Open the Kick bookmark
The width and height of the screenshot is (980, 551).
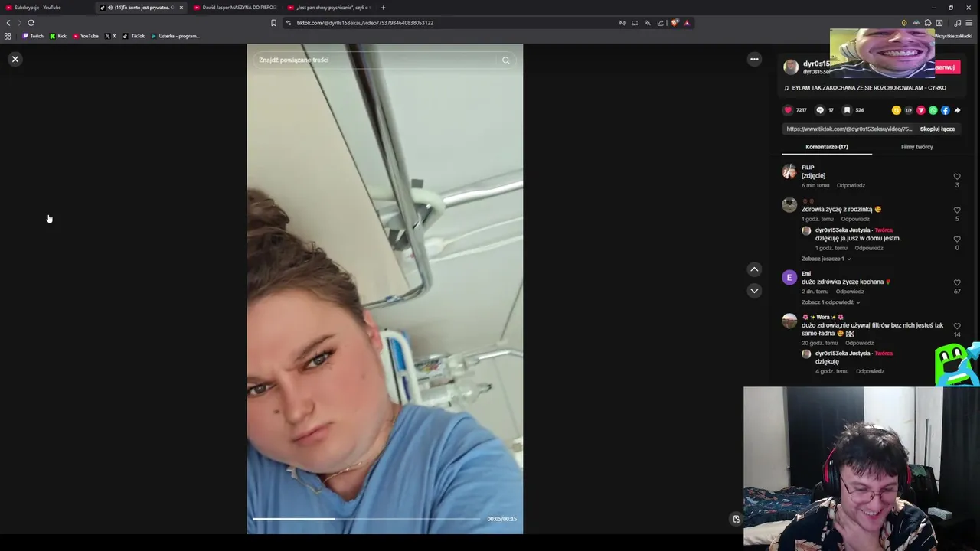(x=58, y=36)
